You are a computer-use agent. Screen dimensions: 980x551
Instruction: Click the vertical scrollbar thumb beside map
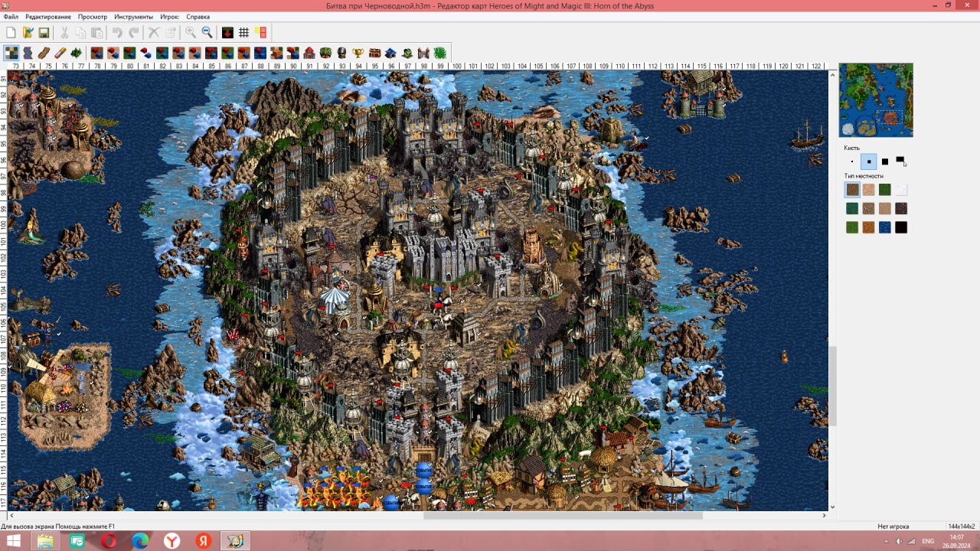[833, 387]
